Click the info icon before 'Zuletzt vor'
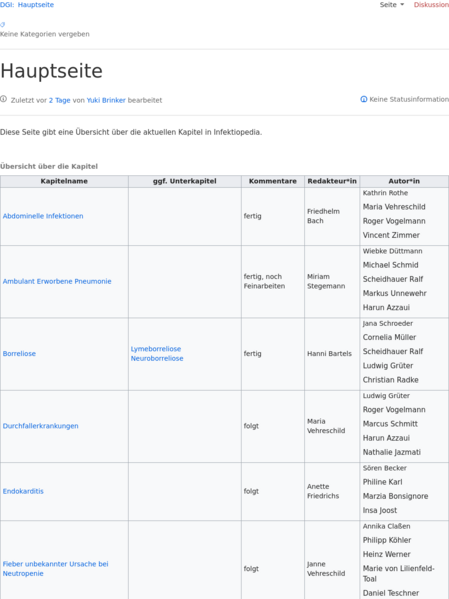 pos(3,99)
